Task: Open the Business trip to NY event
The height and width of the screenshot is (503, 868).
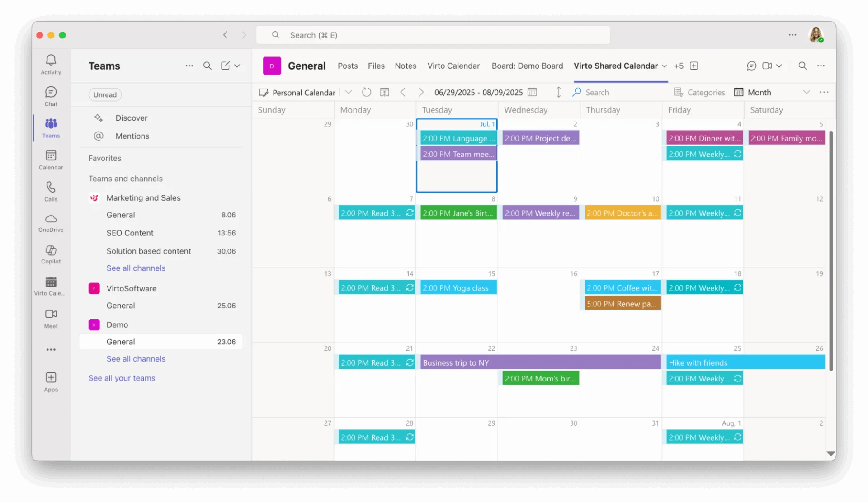Action: pyautogui.click(x=539, y=362)
